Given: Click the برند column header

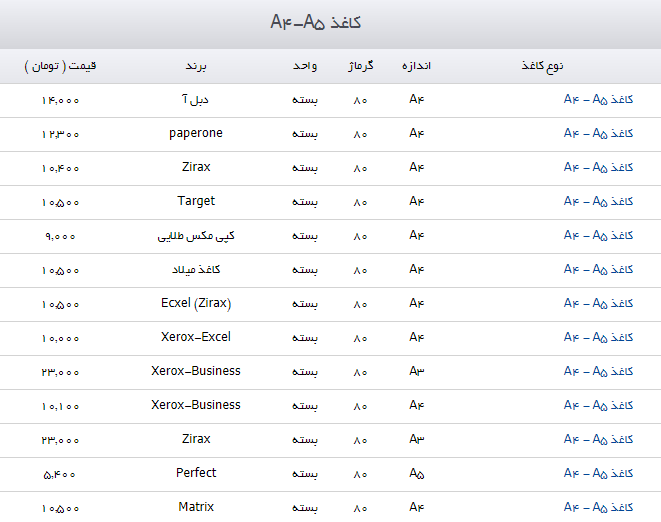Looking at the screenshot, I should 195,66.
